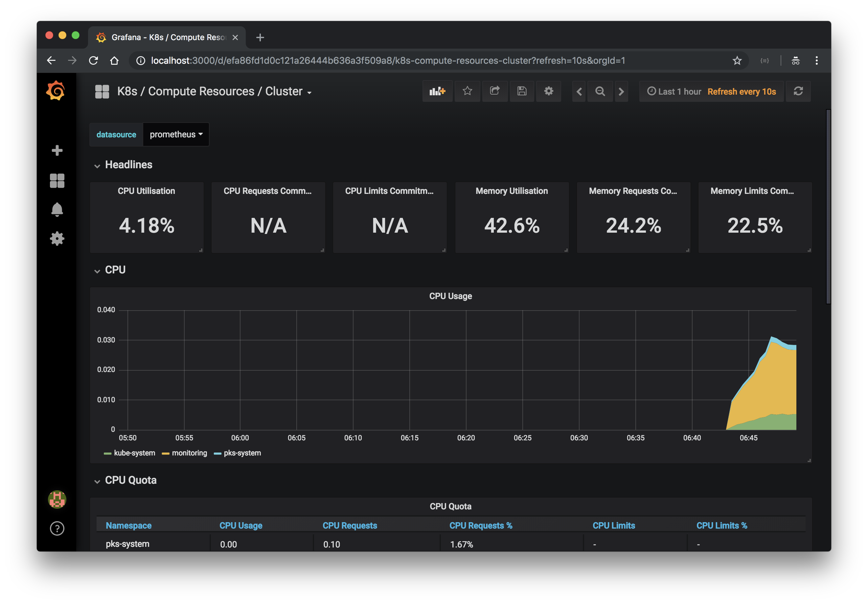Zoom out the time range
The width and height of the screenshot is (868, 604).
coord(600,91)
